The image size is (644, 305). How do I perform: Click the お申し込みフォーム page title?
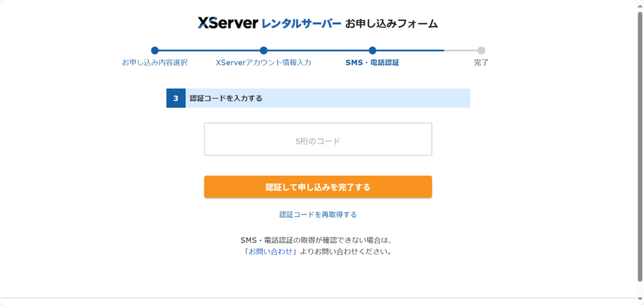tap(391, 24)
